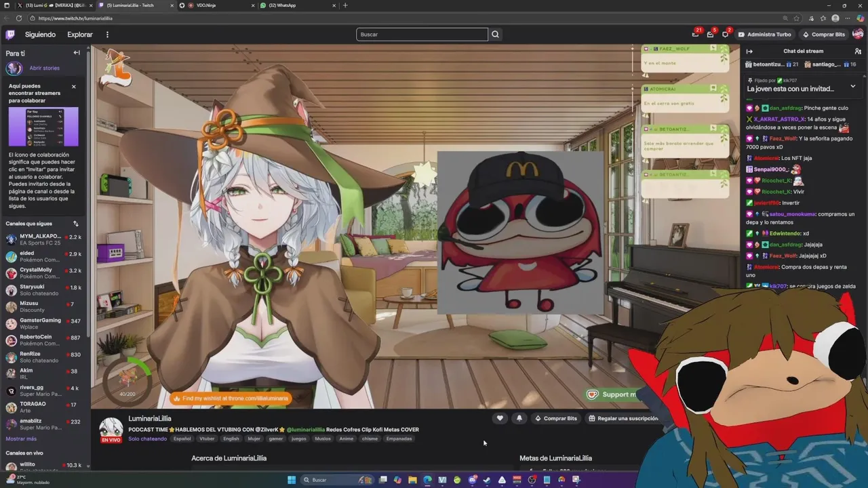Image resolution: width=868 pixels, height=488 pixels.
Task: Click betoantizu top gifter in chat header
Action: pos(772,64)
